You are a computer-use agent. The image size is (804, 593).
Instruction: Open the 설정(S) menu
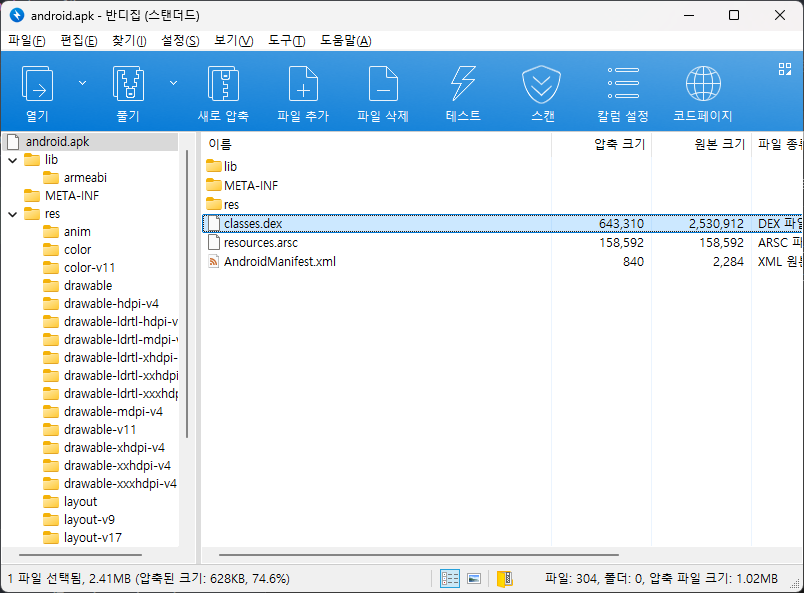(180, 41)
